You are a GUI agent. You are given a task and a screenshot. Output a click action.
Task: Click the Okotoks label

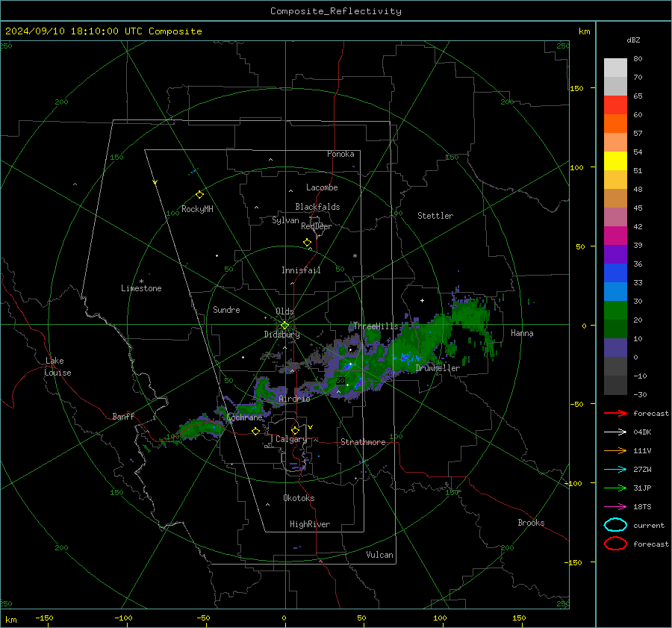tap(299, 498)
